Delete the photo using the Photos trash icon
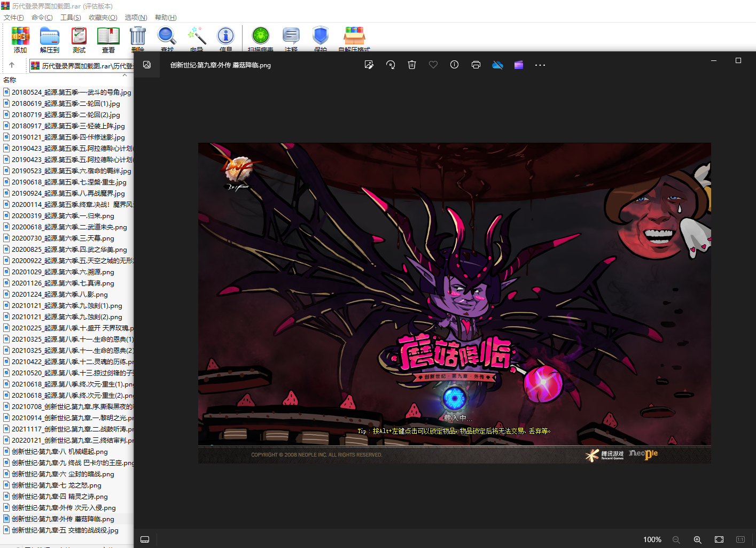The image size is (756, 548). tap(412, 65)
